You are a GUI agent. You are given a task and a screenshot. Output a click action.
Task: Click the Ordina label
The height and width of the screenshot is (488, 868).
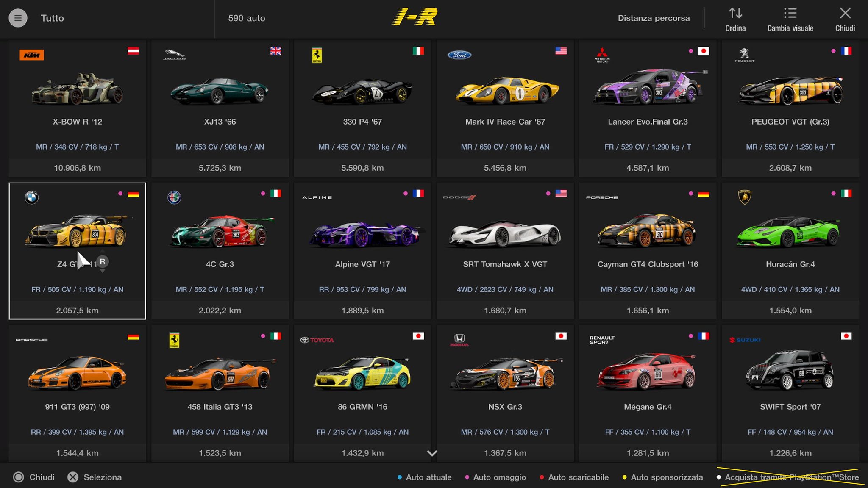[735, 28]
